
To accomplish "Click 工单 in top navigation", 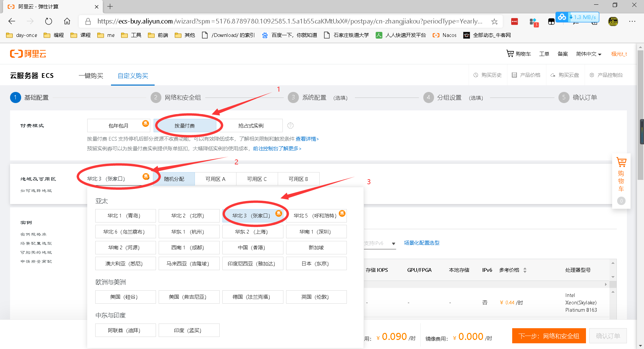I will click(x=544, y=54).
